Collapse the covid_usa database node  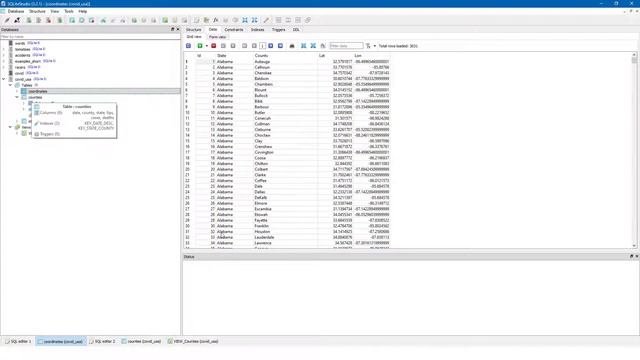4,79
